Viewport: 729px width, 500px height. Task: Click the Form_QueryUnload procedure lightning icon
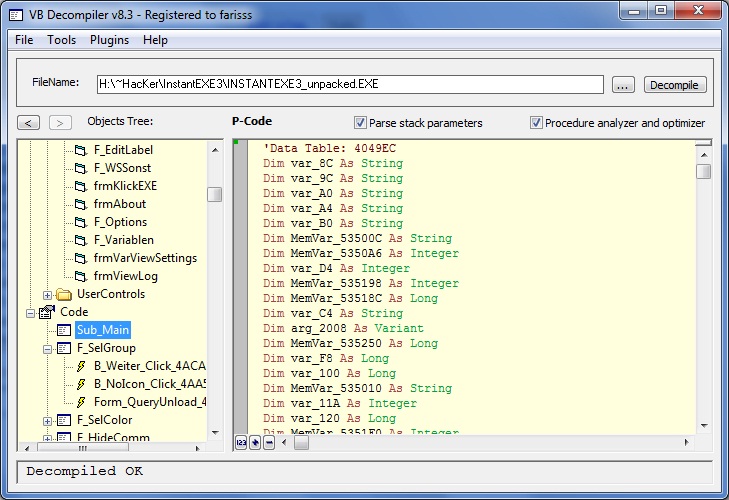pyautogui.click(x=83, y=402)
